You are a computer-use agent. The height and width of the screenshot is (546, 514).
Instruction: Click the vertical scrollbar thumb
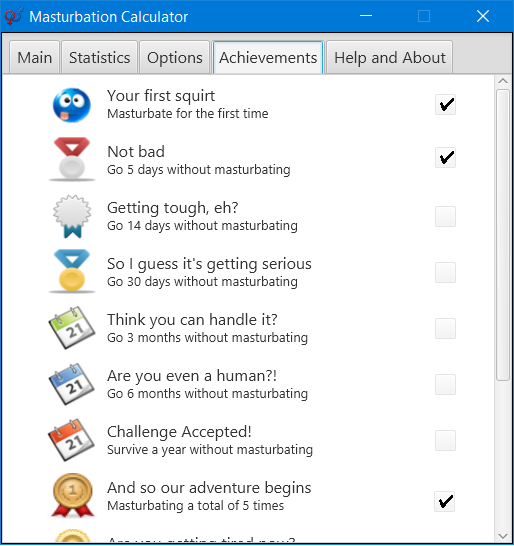point(503,235)
